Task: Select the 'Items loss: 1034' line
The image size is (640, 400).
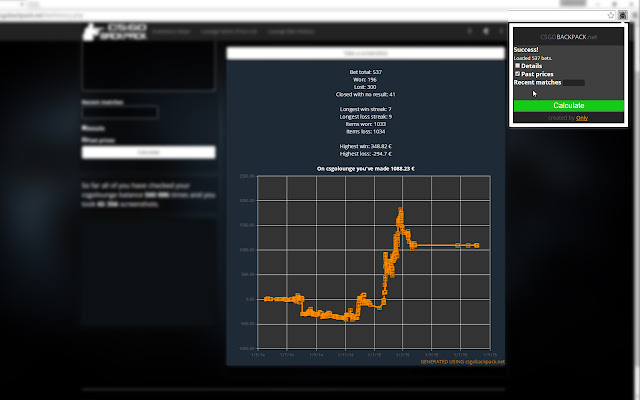Action: pyautogui.click(x=365, y=131)
